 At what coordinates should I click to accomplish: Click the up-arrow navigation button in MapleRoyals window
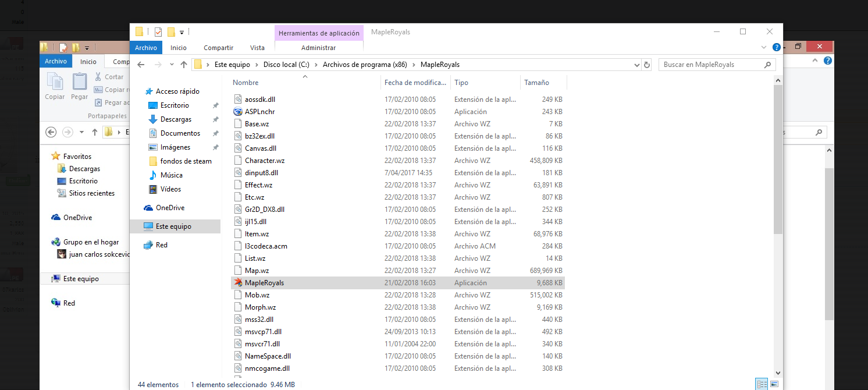(184, 65)
